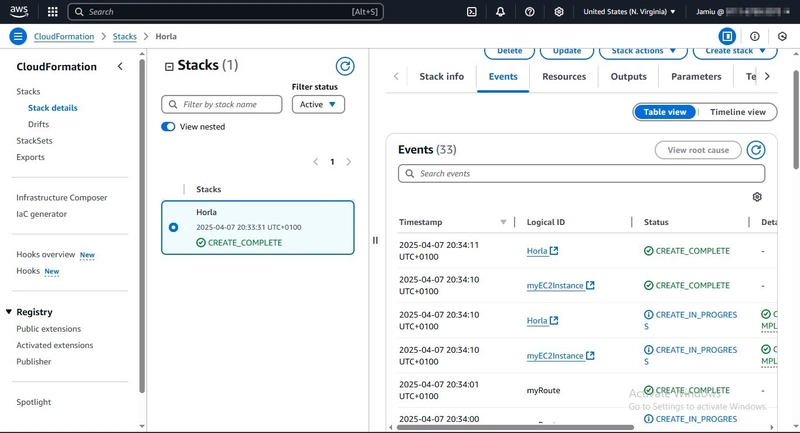Refresh the Stacks list

pyautogui.click(x=345, y=66)
